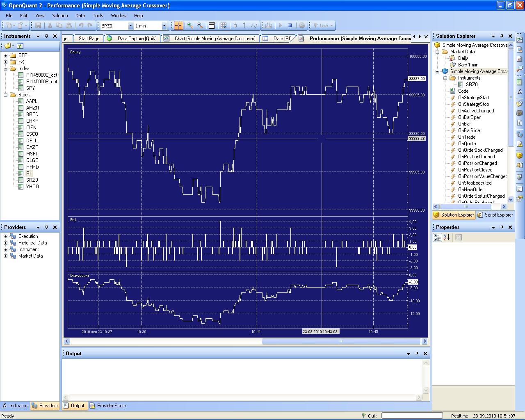Collapse the Market Data node in Solution Explorer
The image size is (525, 420).
click(x=438, y=52)
